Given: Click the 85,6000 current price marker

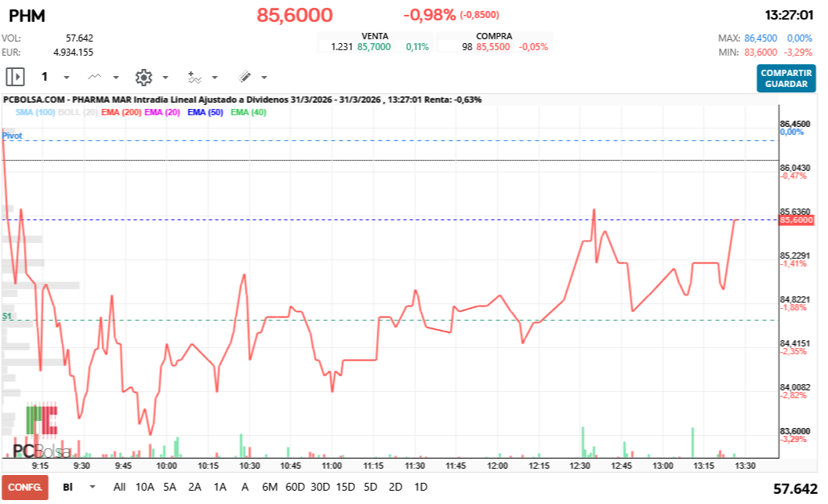Looking at the screenshot, I should [797, 220].
